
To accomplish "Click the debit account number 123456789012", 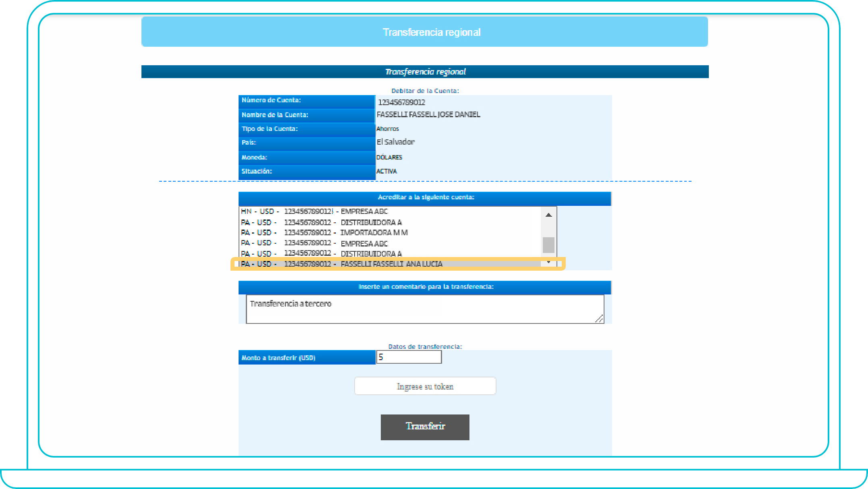I will coord(401,102).
